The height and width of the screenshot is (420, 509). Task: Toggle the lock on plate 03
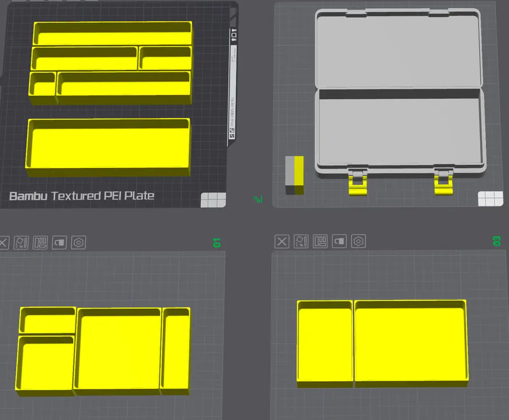pyautogui.click(x=339, y=241)
